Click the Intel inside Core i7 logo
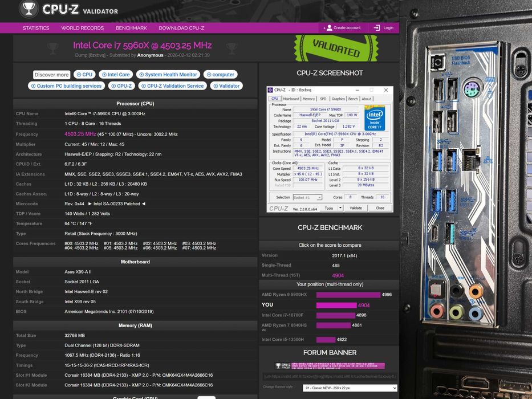Screen dimensions: 532x399 [375, 118]
